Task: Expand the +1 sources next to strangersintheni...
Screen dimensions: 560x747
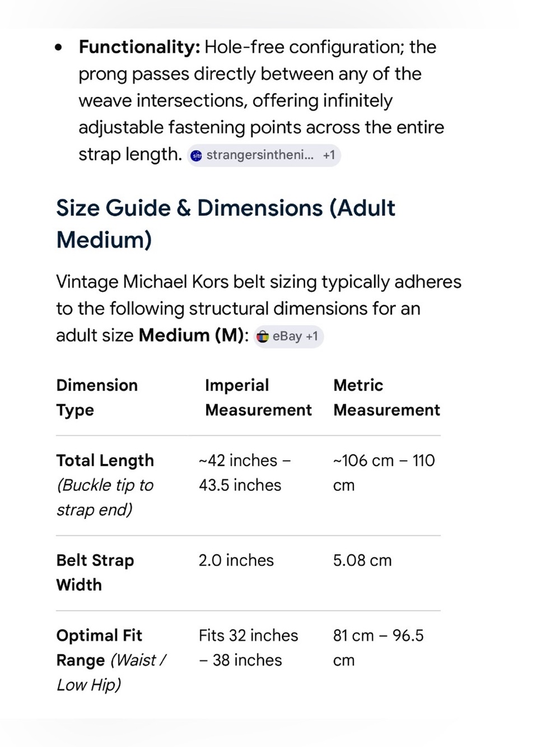Action: coord(329,155)
